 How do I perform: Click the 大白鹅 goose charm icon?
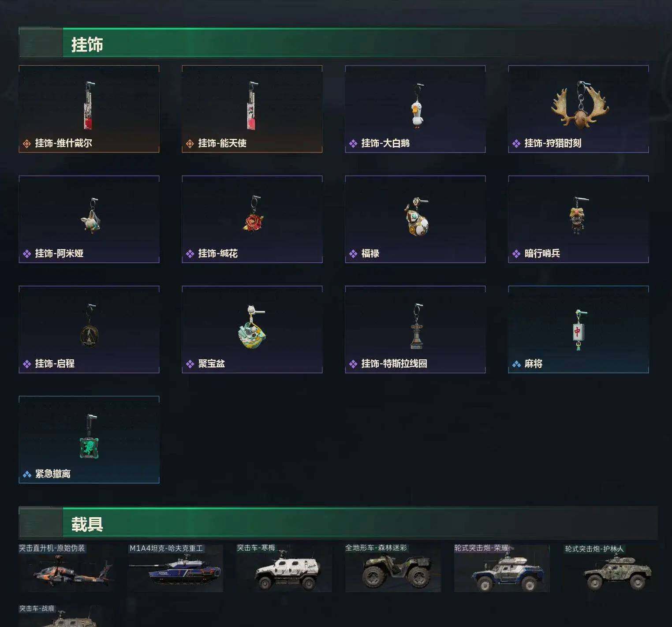(x=417, y=106)
